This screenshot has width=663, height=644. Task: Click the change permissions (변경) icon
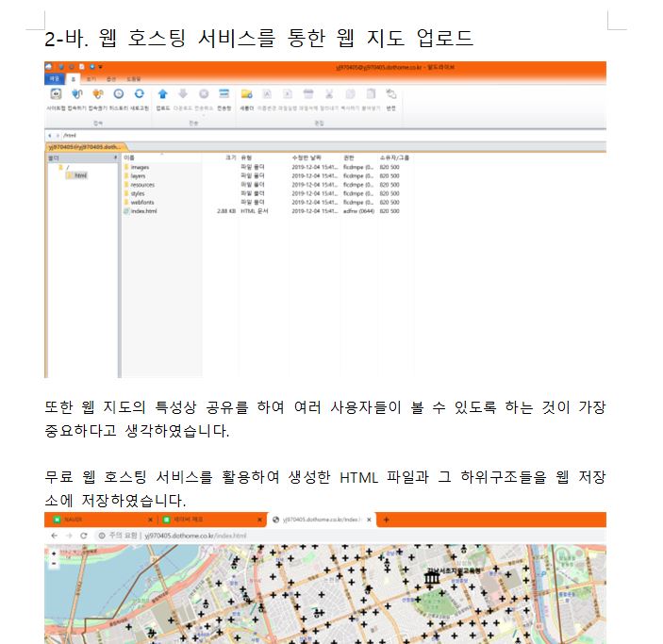coord(391,94)
